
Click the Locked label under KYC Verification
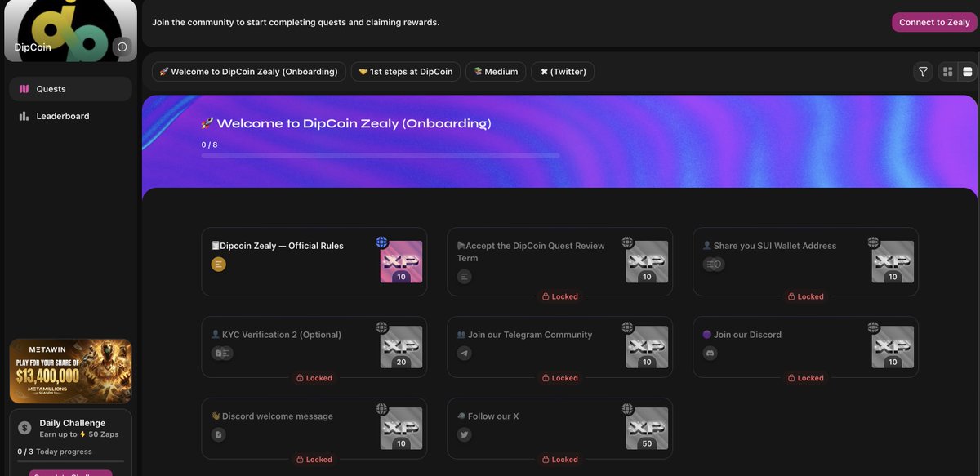pos(314,378)
